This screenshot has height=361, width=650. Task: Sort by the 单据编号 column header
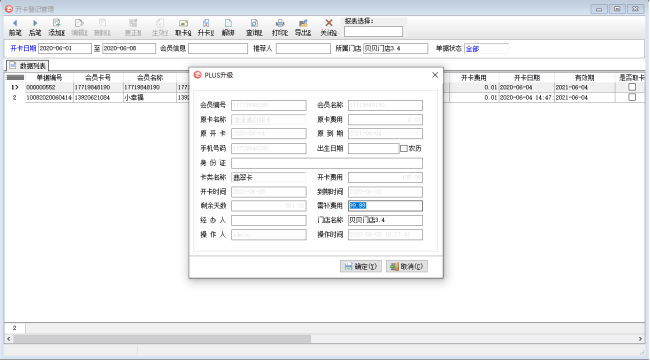coord(49,78)
